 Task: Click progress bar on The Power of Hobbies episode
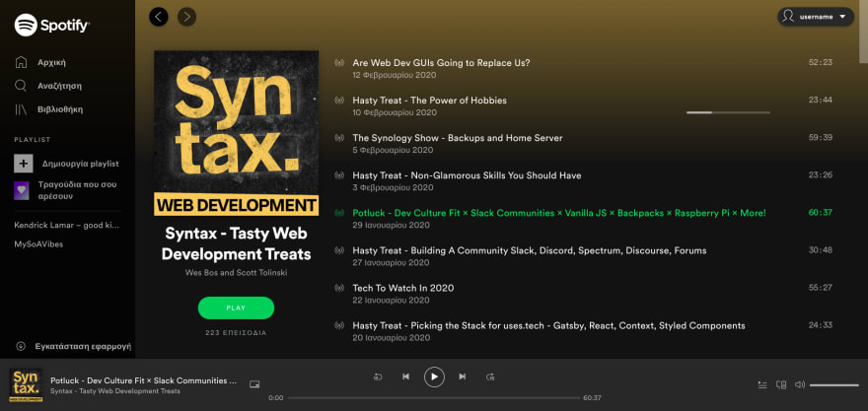click(728, 112)
